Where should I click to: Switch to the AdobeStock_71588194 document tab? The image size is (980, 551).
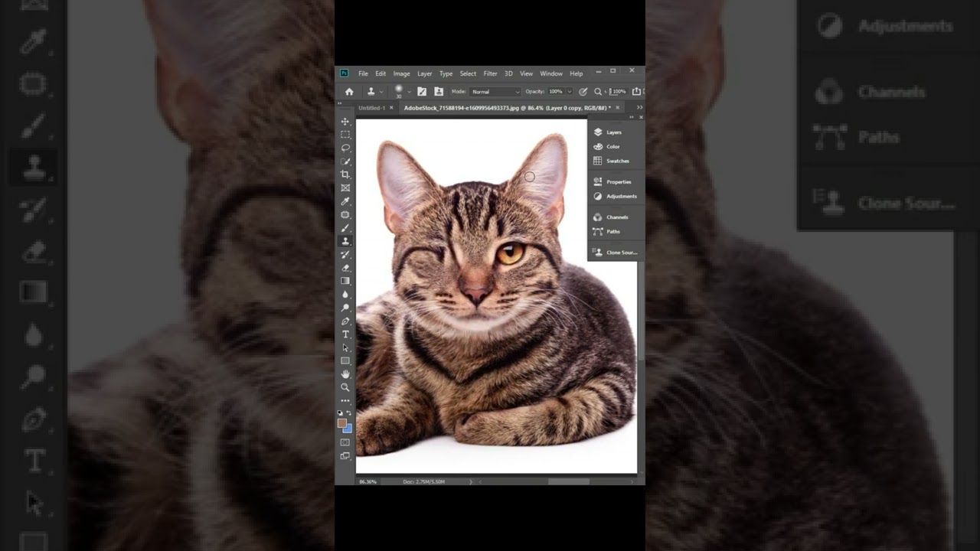pos(506,108)
